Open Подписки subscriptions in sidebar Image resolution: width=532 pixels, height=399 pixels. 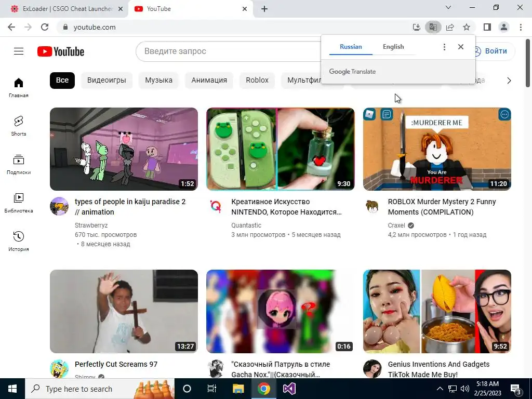tap(19, 165)
